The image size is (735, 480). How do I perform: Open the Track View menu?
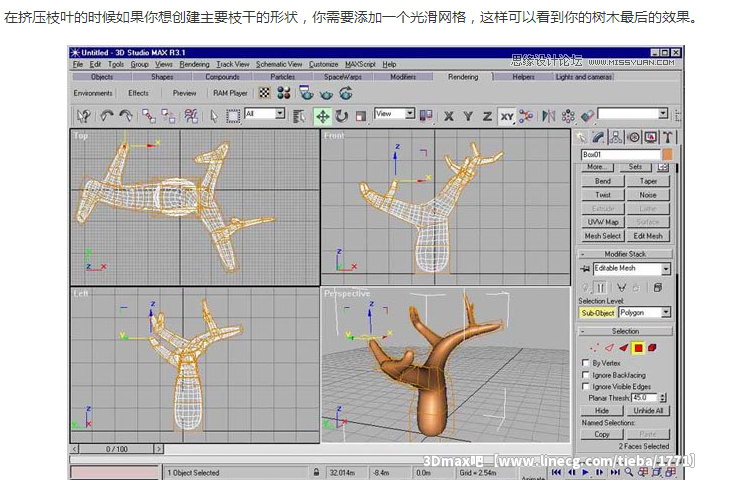click(x=232, y=65)
